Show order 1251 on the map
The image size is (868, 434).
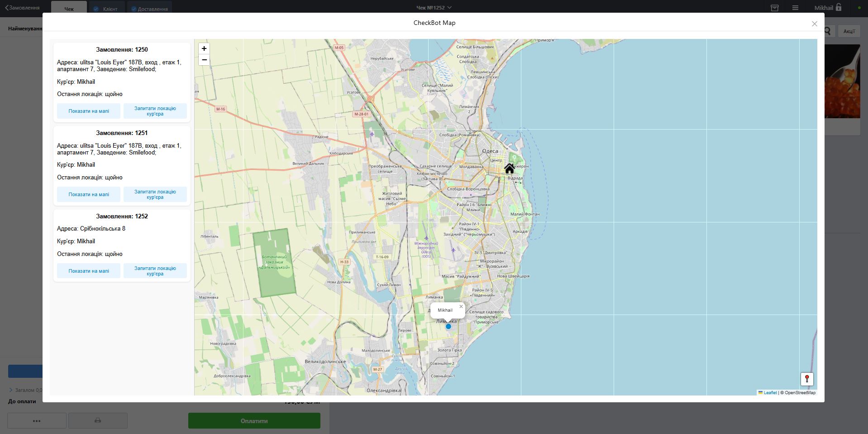point(89,194)
